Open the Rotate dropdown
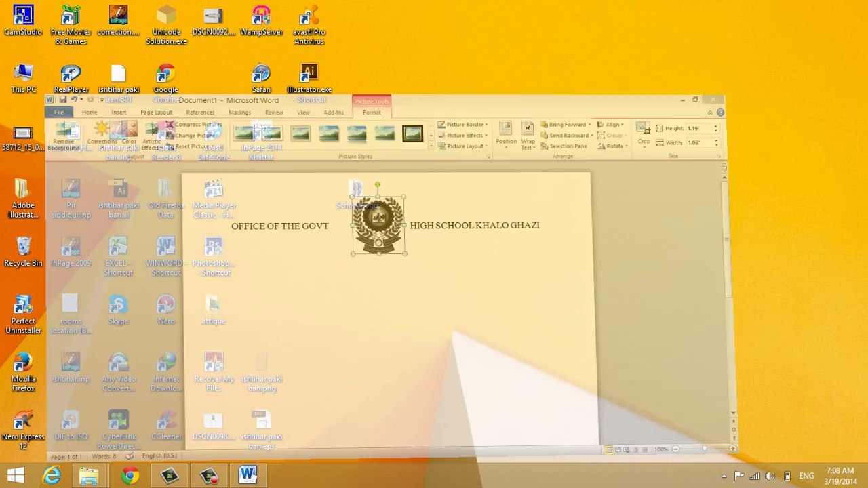The image size is (868, 488). 613,146
